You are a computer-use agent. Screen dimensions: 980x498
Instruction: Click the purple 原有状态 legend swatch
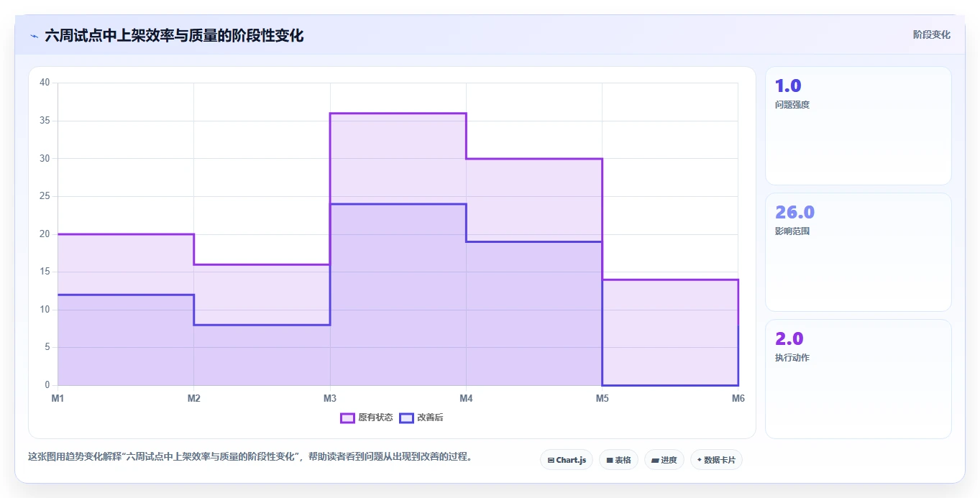coord(347,418)
